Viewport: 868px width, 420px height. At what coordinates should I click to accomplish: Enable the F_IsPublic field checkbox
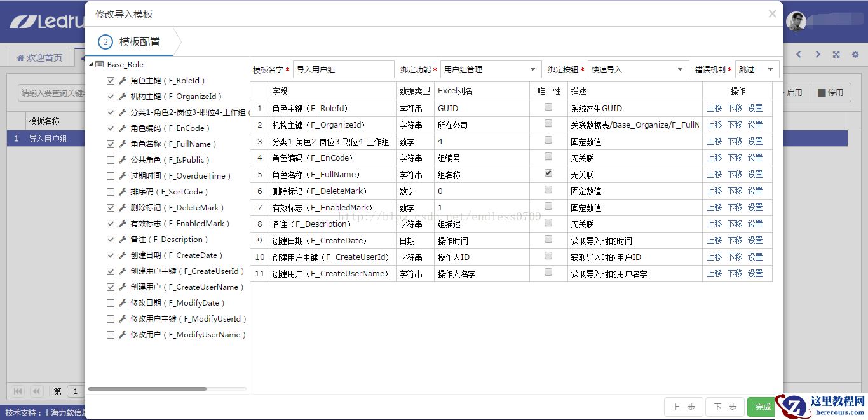[x=111, y=160]
